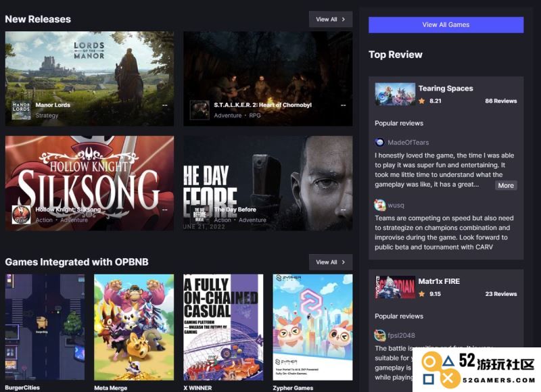Image resolution: width=541 pixels, height=392 pixels.
Task: Click the View All Games button
Action: point(446,25)
